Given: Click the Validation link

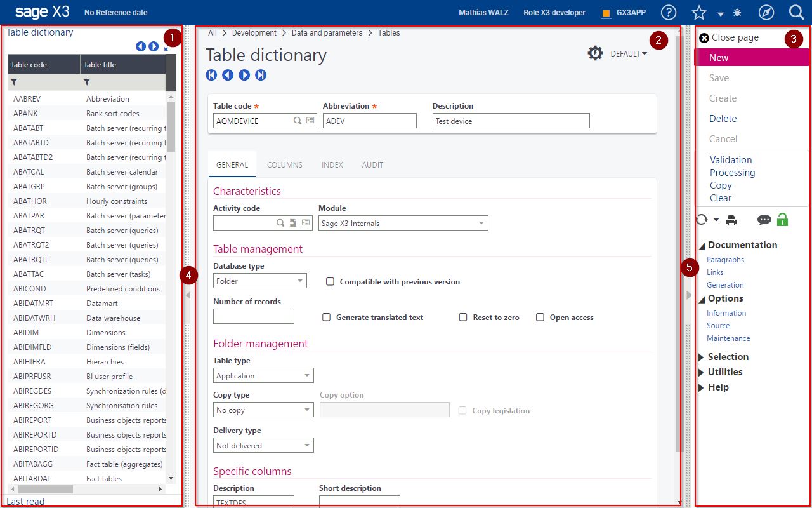Looking at the screenshot, I should pyautogui.click(x=731, y=160).
